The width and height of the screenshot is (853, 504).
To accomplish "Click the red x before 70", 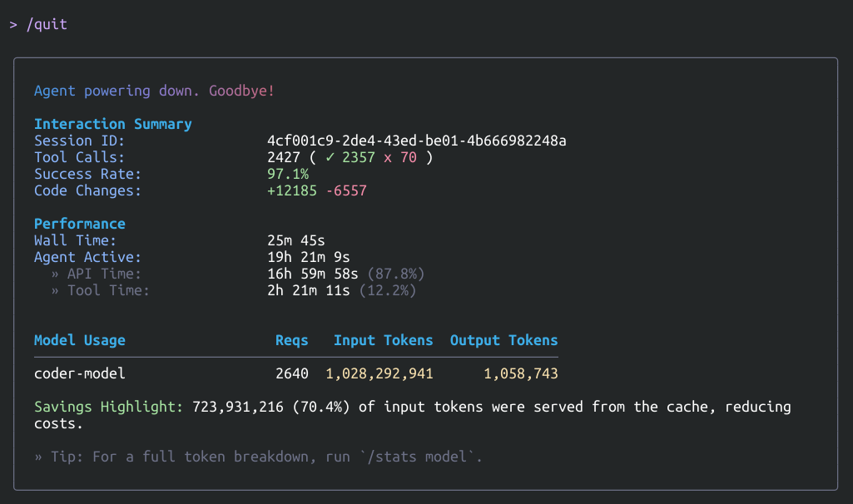I will coord(388,157).
